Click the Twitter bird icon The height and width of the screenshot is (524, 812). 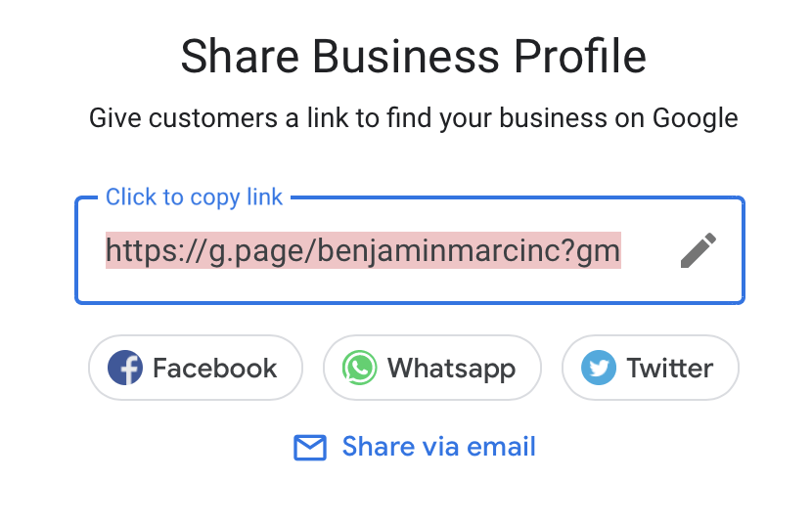point(599,368)
